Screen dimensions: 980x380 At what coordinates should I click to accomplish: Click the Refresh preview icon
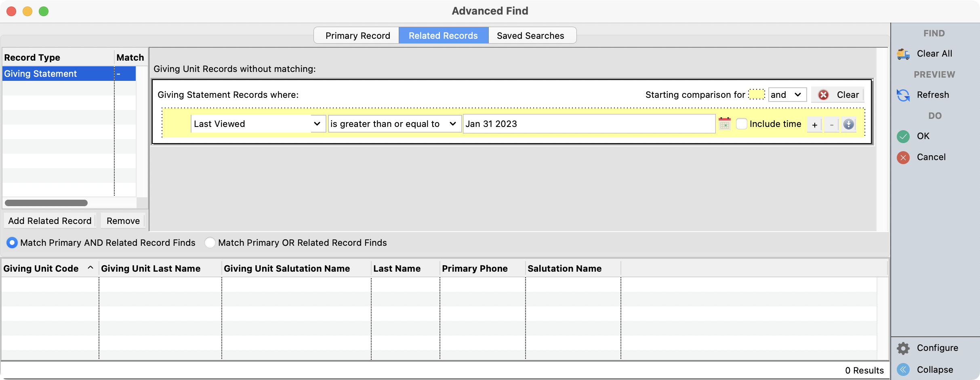903,95
